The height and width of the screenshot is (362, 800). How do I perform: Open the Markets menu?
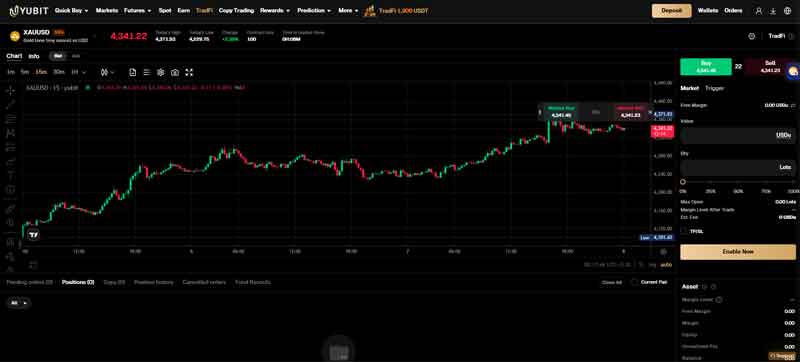click(107, 10)
